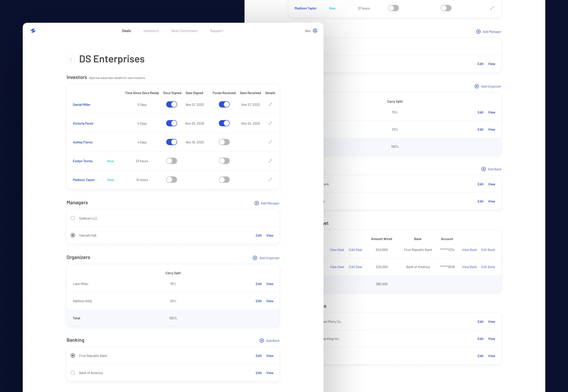
Task: Click the plus icon beside Add Bank
Action: (x=262, y=341)
